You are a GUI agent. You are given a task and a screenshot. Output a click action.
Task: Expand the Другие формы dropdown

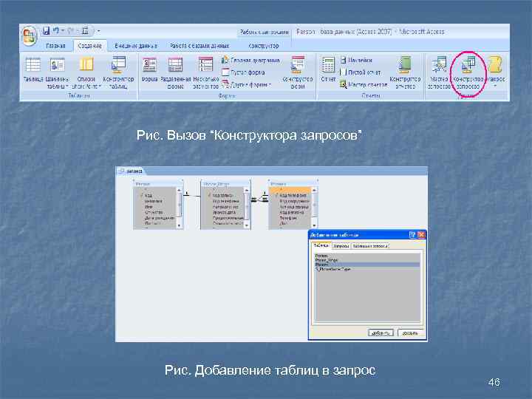tap(246, 84)
